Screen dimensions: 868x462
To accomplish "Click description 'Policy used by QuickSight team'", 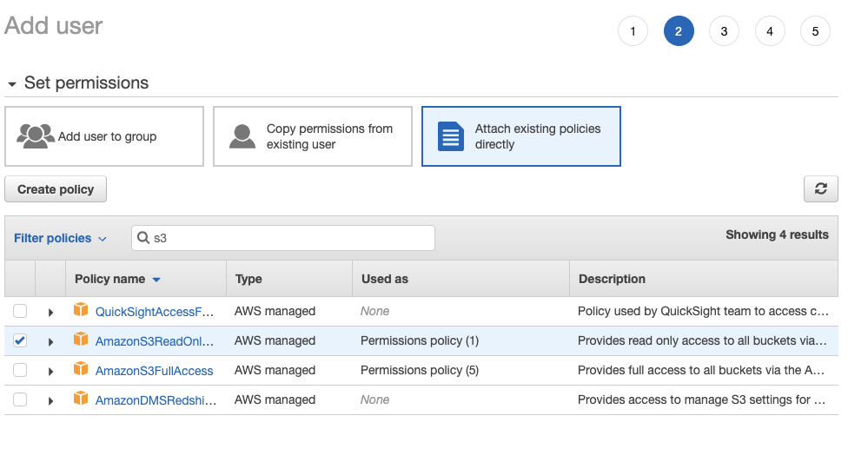I will tap(703, 311).
